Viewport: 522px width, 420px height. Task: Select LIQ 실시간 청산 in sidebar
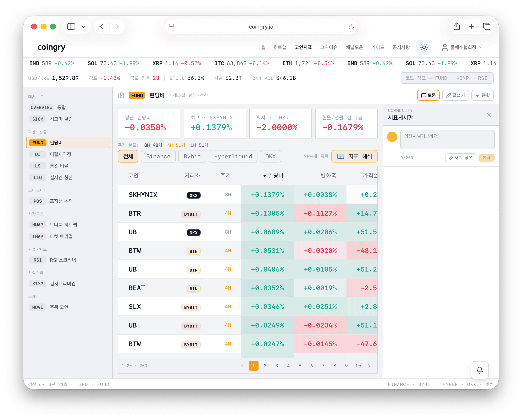(68, 177)
